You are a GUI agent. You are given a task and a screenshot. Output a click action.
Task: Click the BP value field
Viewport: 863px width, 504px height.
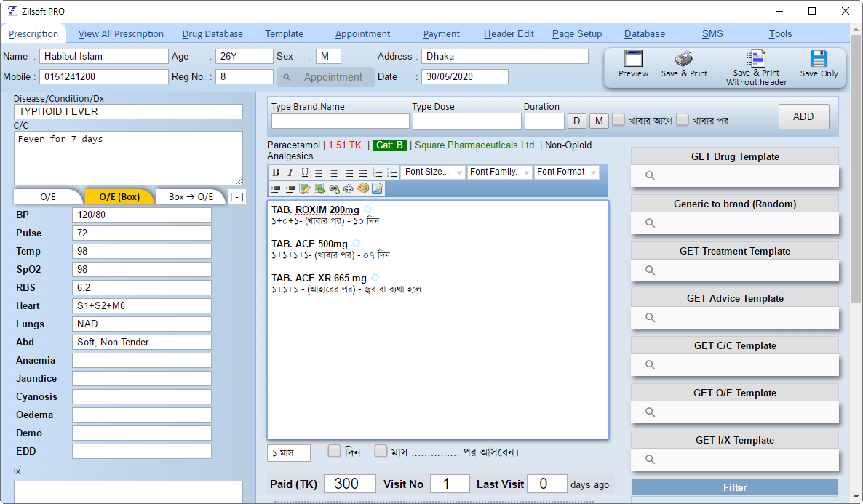[x=141, y=215]
